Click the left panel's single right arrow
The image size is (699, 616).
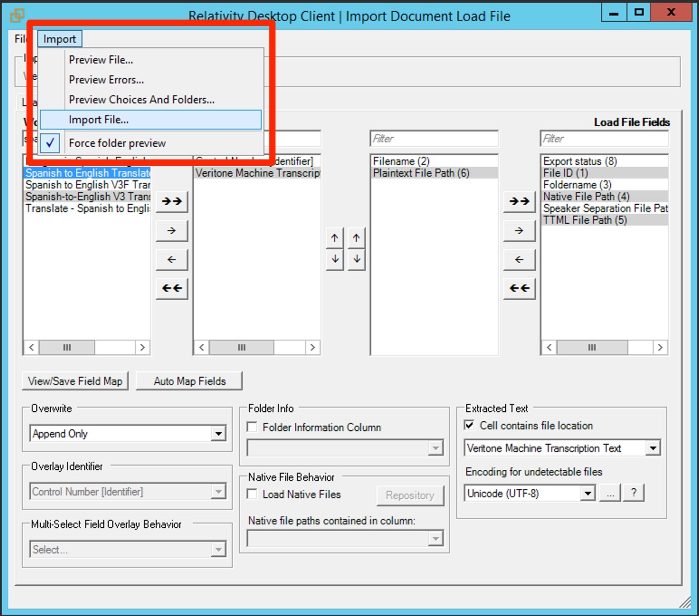coord(172,231)
